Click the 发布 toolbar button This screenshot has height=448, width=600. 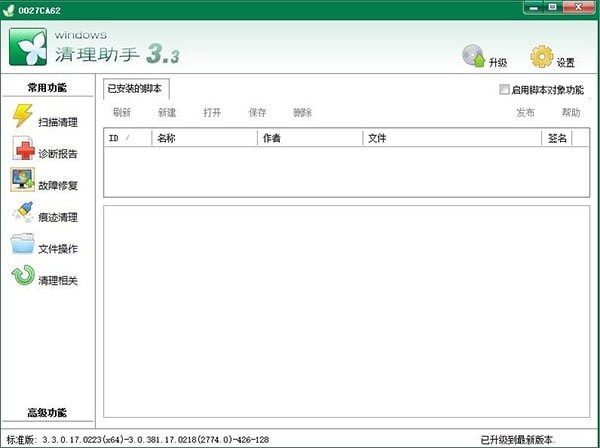click(x=525, y=112)
